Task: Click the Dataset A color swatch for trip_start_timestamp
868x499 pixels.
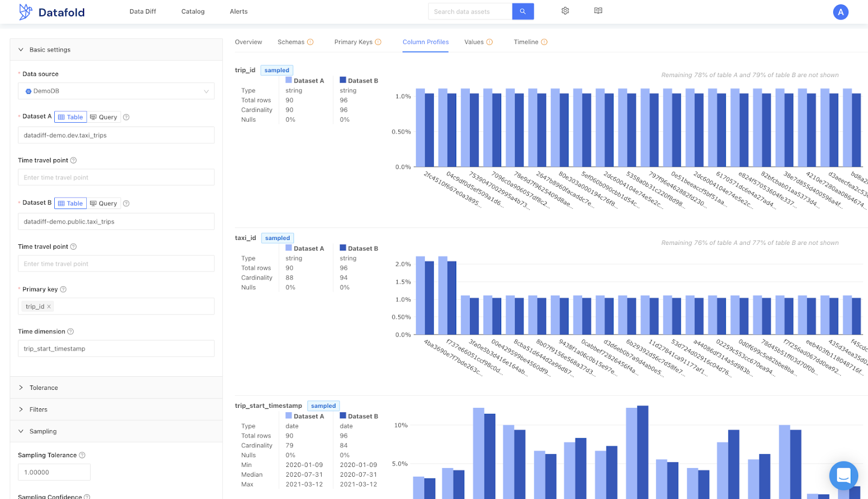Action: [289, 415]
